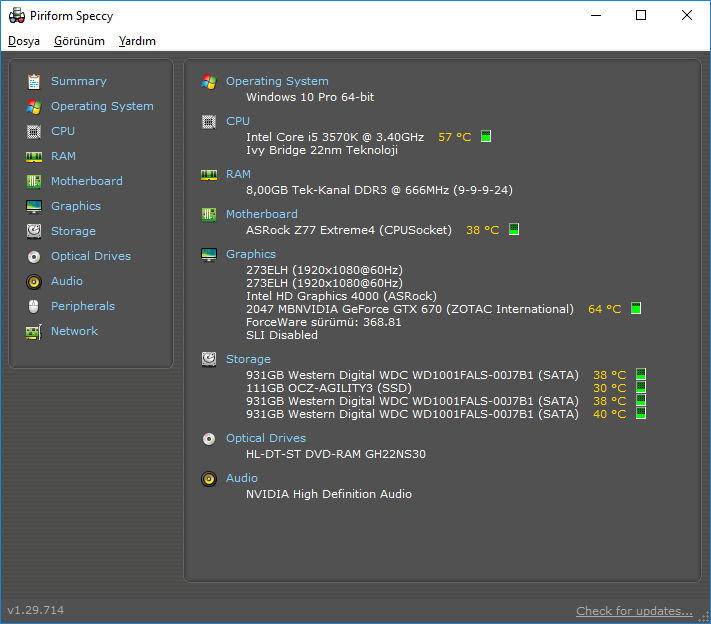
Task: Click the Windows 10 Pro 64-bit text
Action: tap(310, 97)
